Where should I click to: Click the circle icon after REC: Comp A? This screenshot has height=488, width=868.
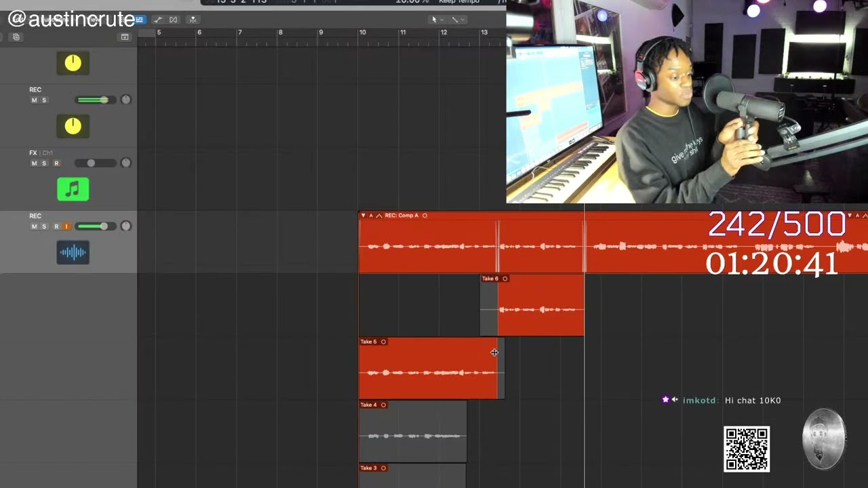coord(425,216)
